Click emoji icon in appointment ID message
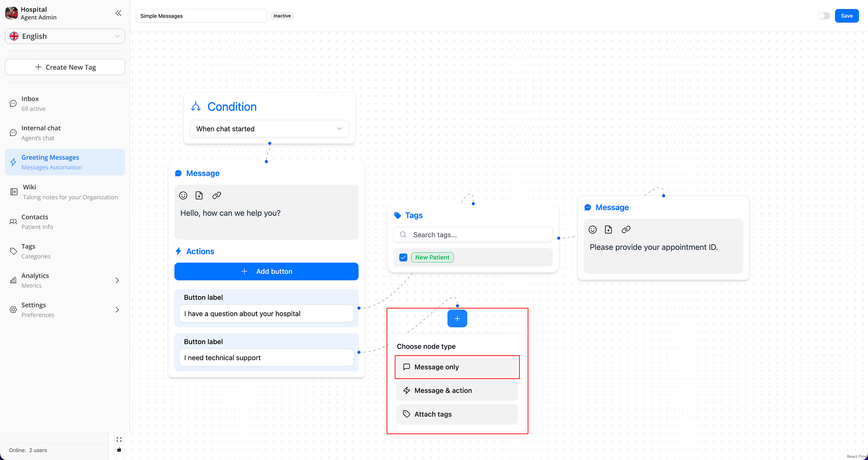Image resolution: width=868 pixels, height=460 pixels. coord(593,230)
